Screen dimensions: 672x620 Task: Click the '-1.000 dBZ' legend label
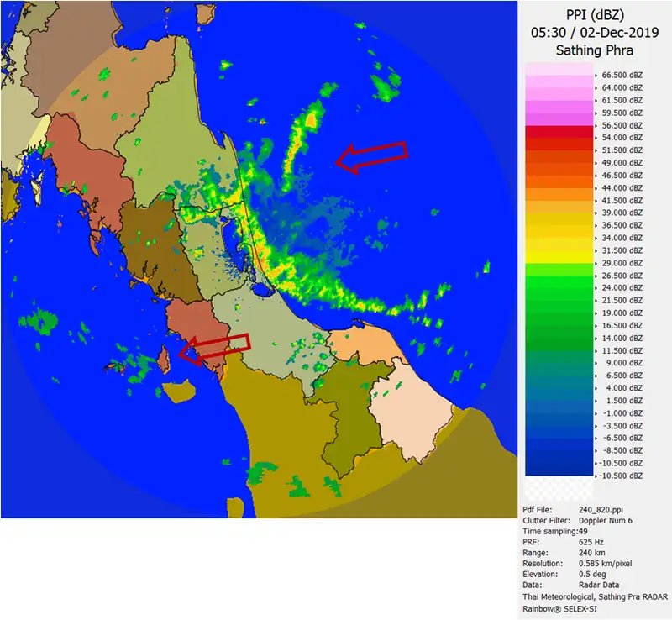point(622,412)
